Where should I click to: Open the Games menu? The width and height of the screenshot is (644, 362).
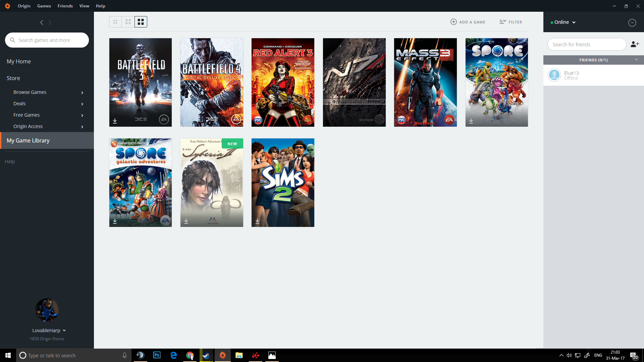click(x=44, y=6)
